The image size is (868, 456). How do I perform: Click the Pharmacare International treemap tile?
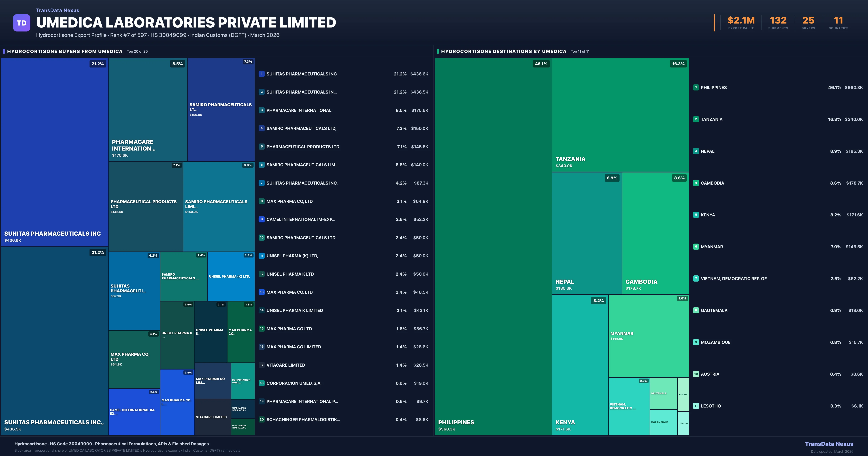coord(148,110)
